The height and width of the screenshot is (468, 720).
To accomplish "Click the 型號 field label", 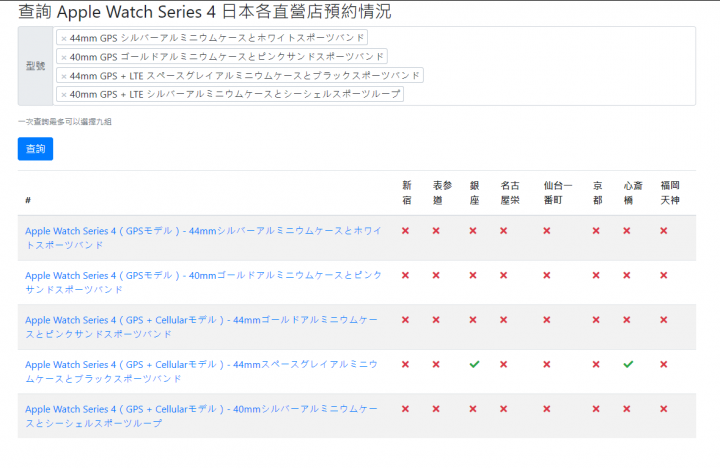I will tap(35, 66).
